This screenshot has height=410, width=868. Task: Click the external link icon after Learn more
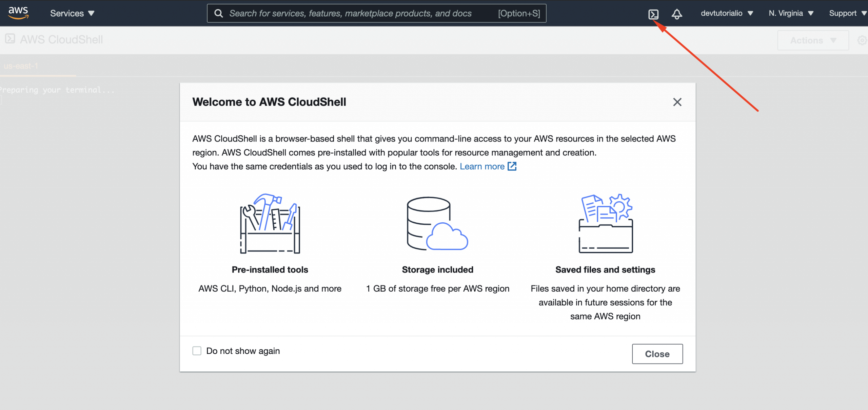click(512, 166)
